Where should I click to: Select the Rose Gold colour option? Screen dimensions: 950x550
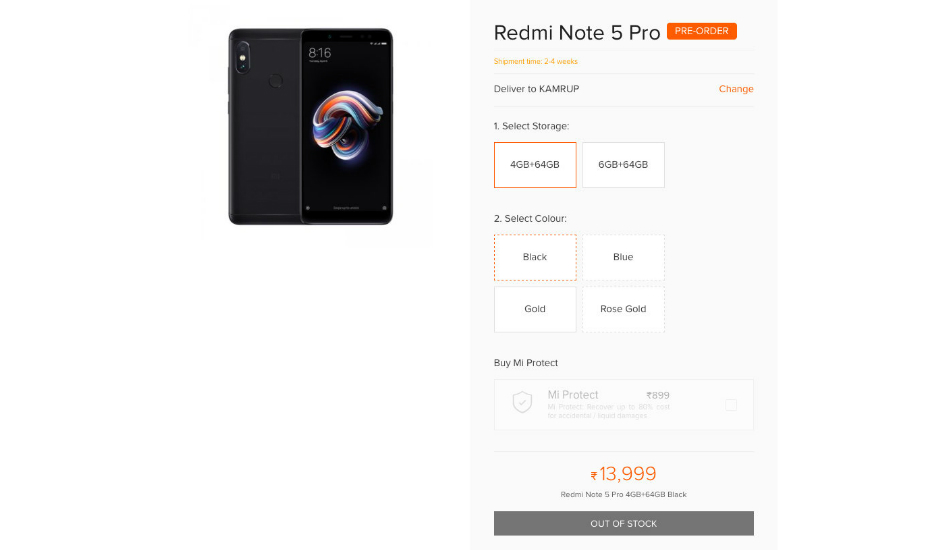623,309
